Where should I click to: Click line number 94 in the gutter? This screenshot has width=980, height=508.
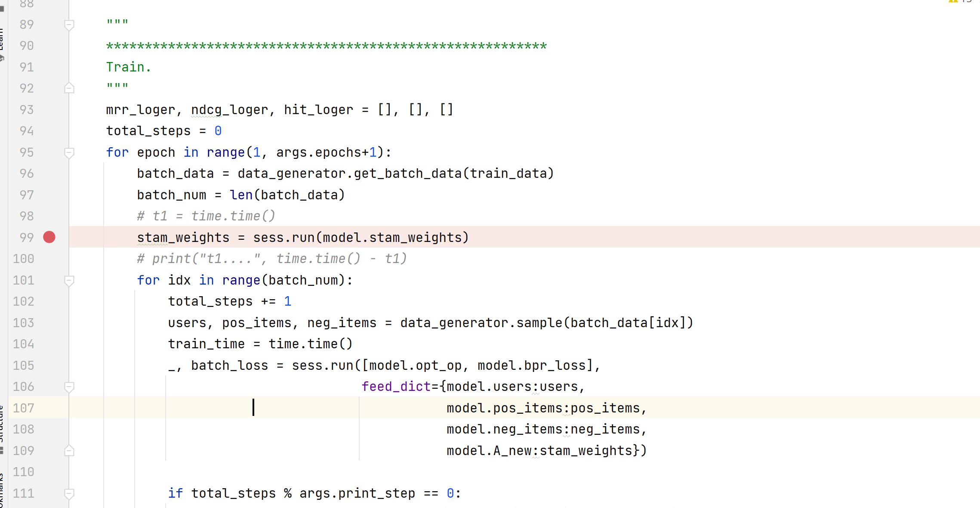pos(26,130)
